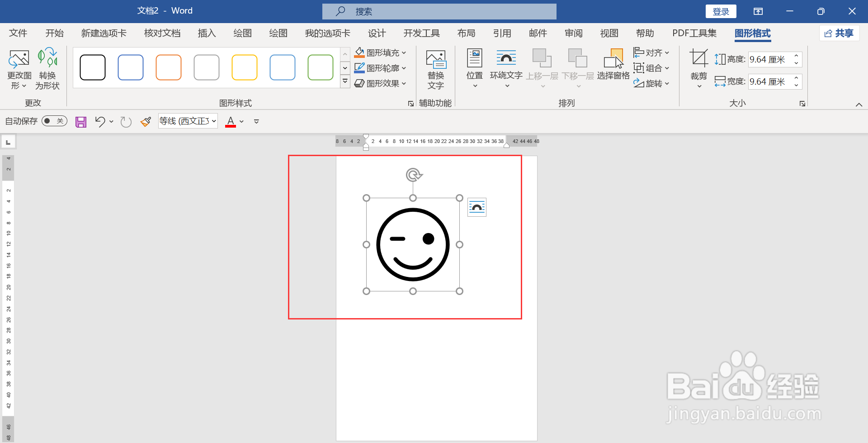
Task: Select the winking smiley graphic
Action: 413,245
